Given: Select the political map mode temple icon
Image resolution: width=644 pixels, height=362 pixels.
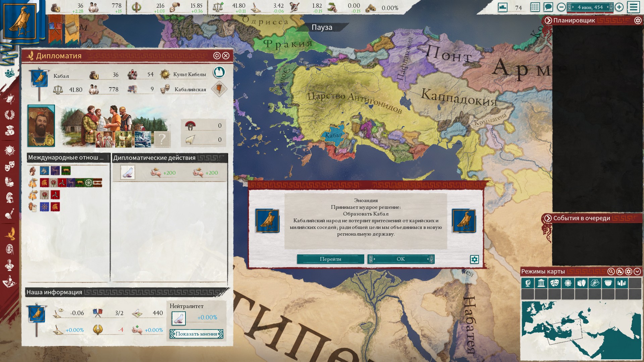Looking at the screenshot, I should [x=541, y=283].
